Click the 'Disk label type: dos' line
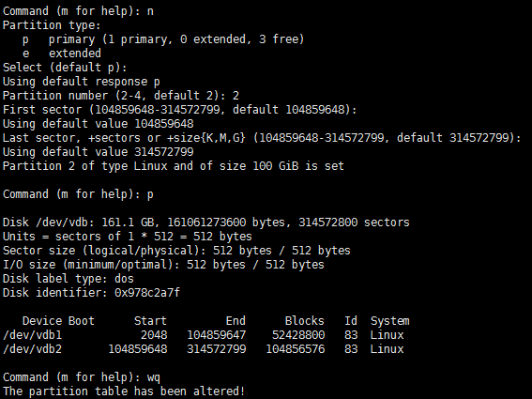This screenshot has height=399, width=532. pos(68,279)
